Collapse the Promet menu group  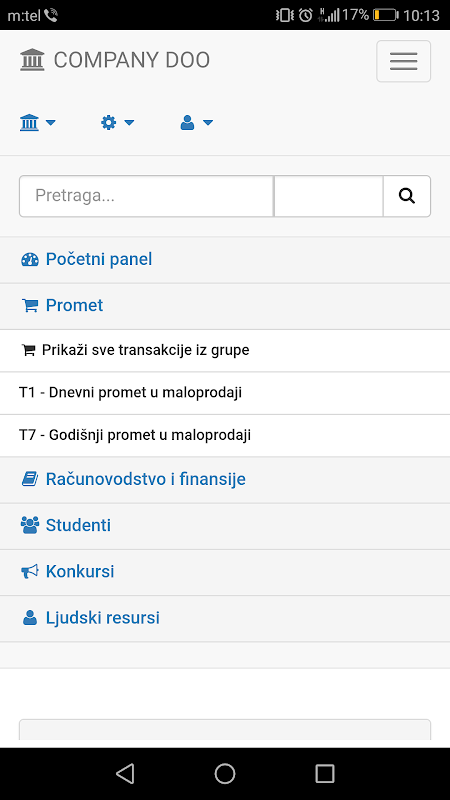click(225, 306)
